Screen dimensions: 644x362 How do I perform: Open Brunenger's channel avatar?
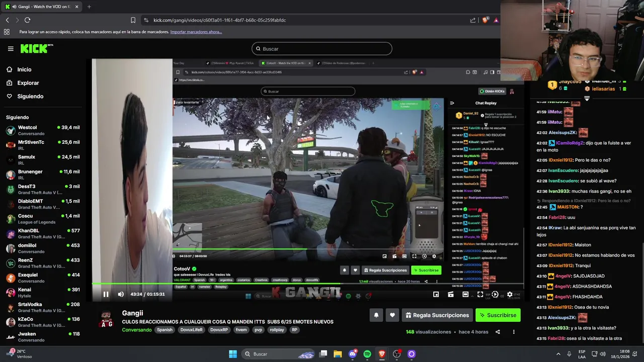(11, 174)
